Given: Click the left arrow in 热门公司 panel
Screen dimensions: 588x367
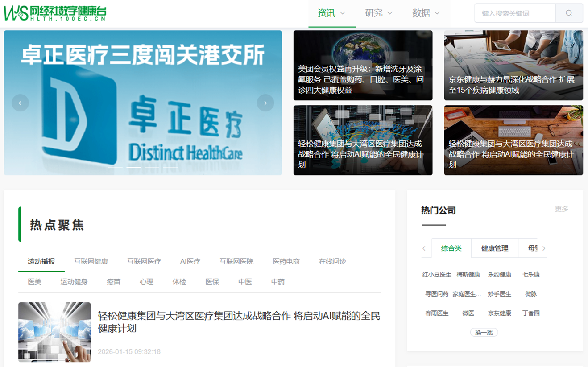Looking at the screenshot, I should click(x=424, y=248).
